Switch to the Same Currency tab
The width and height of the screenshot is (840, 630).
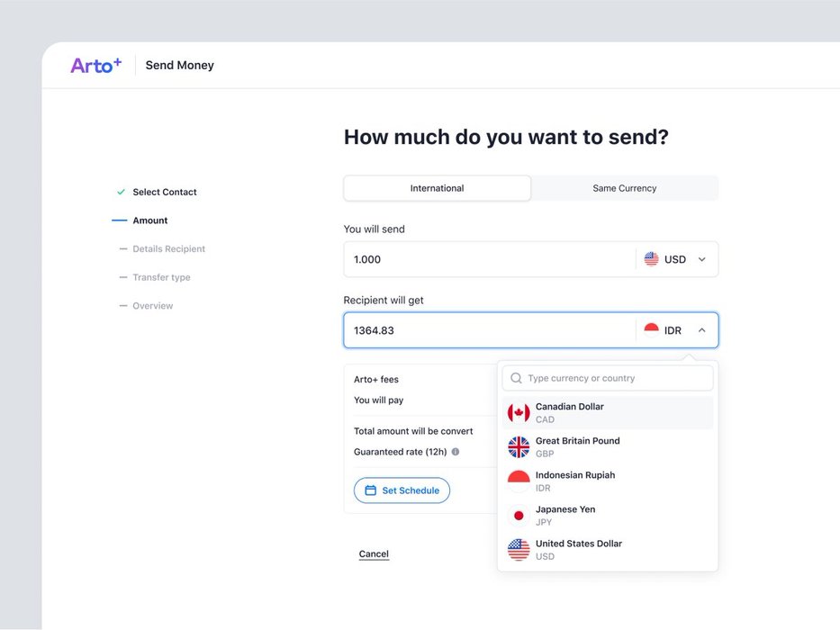coord(624,188)
